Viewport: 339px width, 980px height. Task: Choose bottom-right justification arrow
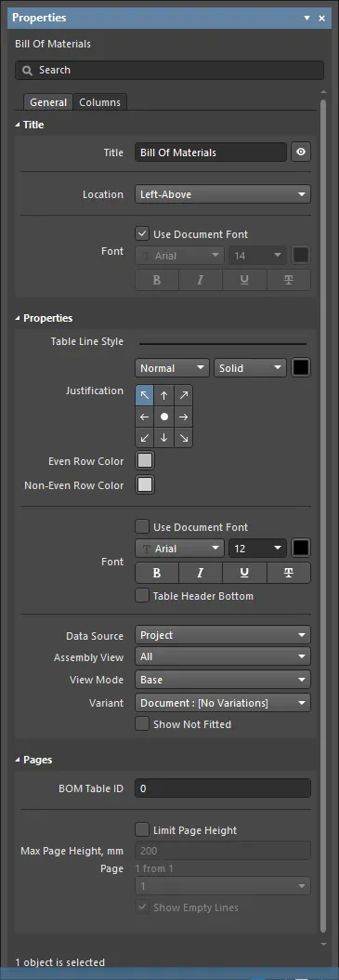[x=184, y=438]
